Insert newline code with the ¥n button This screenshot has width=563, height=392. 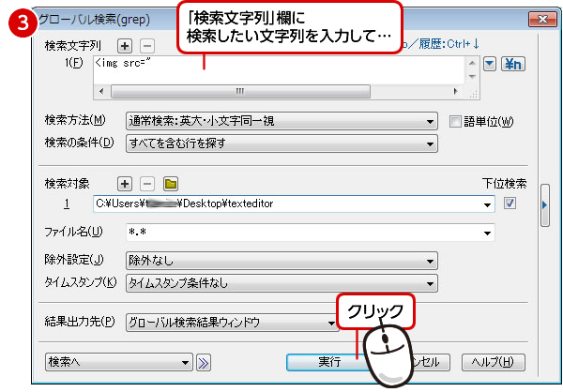512,65
